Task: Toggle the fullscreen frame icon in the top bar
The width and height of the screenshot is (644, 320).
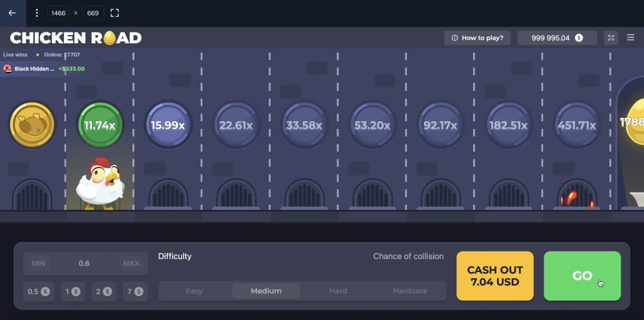Action: coord(115,13)
